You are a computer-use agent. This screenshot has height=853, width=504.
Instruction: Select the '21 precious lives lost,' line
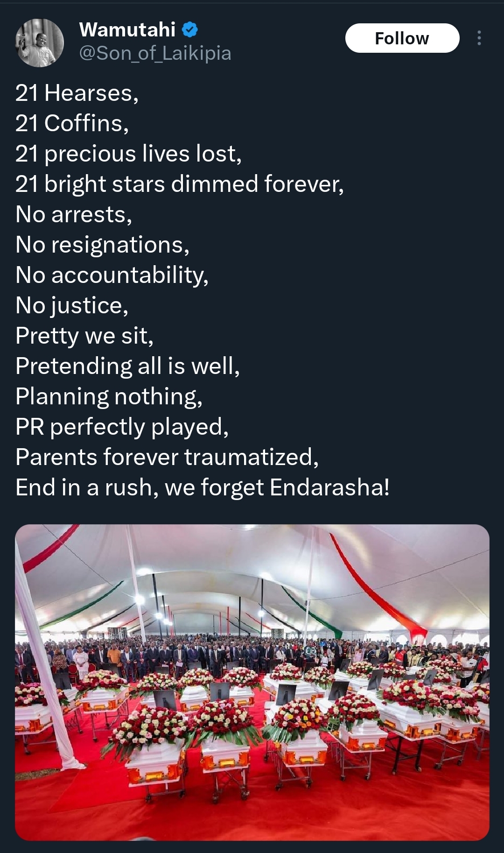pos(129,154)
